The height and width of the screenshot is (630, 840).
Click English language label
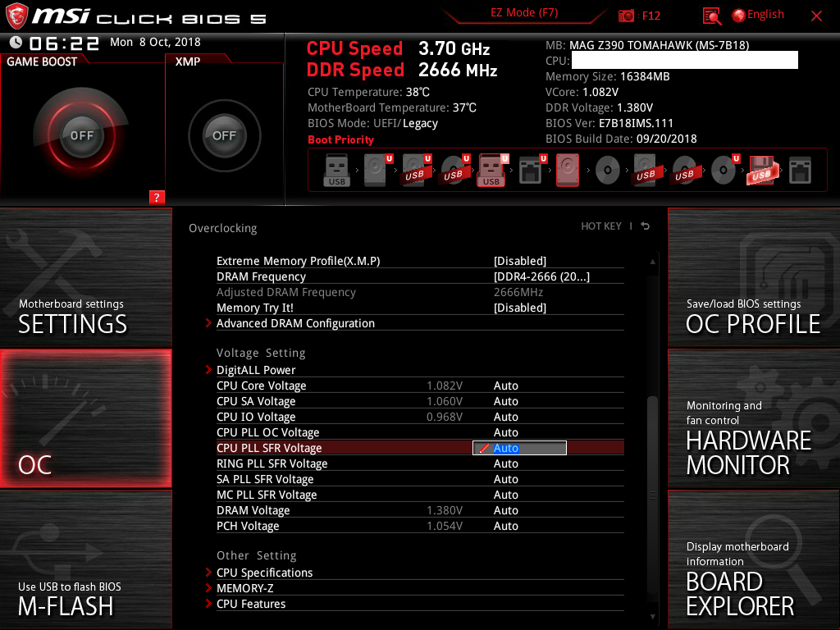(x=765, y=15)
